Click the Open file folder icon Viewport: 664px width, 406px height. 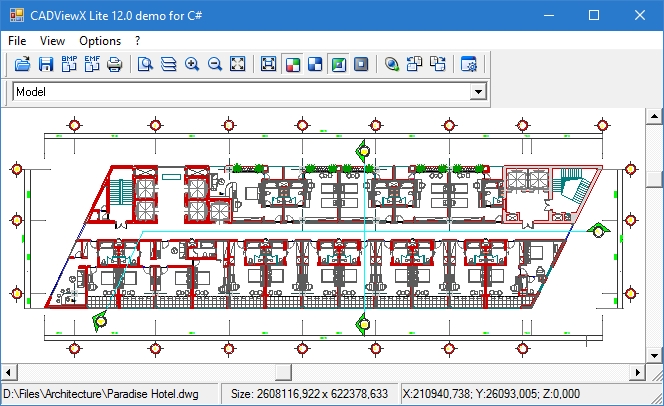pyautogui.click(x=23, y=65)
